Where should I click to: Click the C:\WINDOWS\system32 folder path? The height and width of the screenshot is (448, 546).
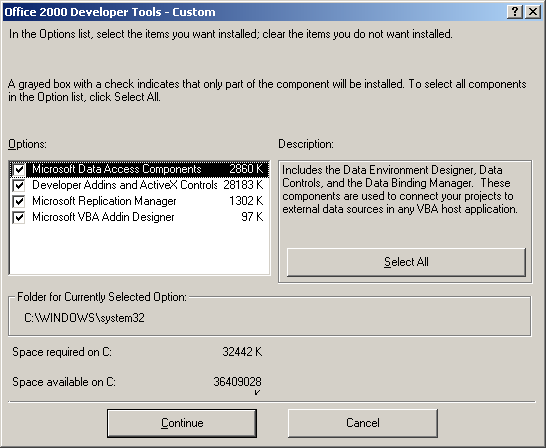click(x=84, y=318)
